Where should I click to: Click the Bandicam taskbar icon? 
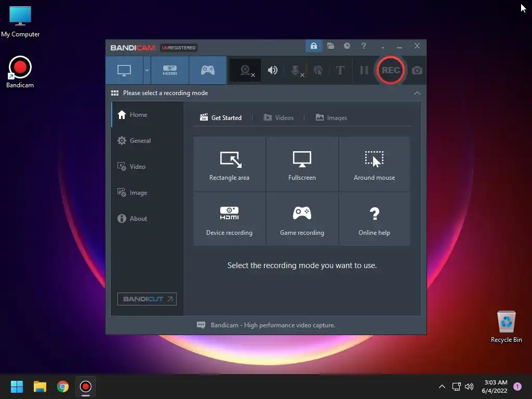86,387
